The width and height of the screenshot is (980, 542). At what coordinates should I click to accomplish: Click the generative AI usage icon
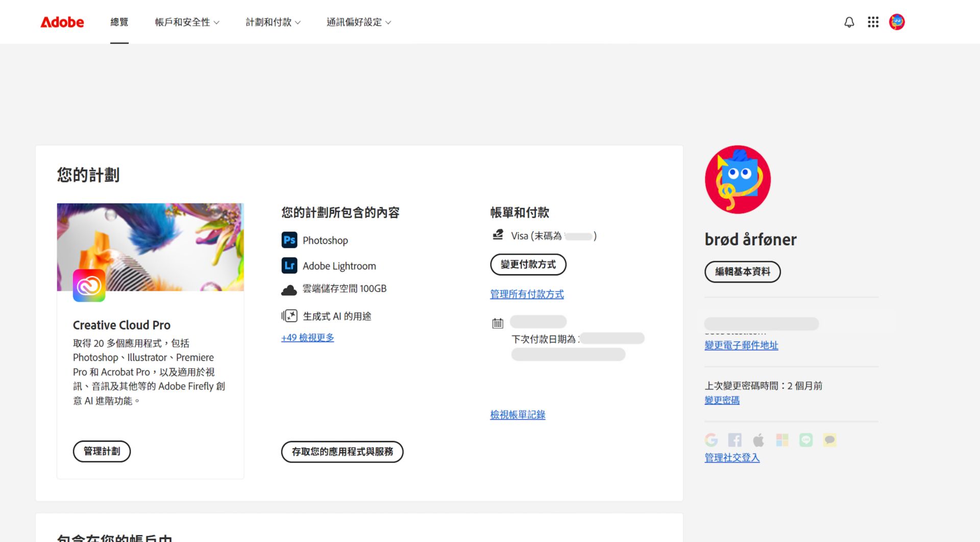[x=289, y=316]
